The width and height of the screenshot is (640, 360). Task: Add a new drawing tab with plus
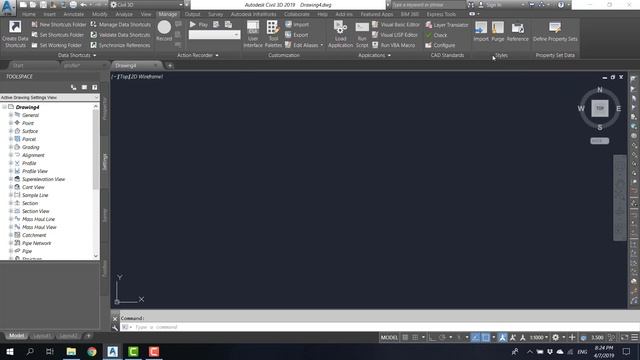tap(170, 65)
